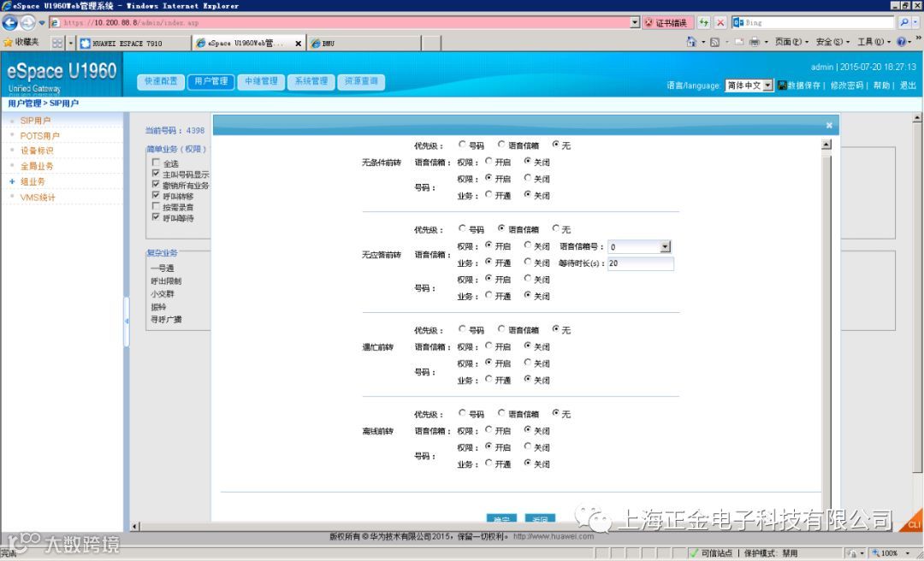The height and width of the screenshot is (561, 924).
Task: Select 语音信箱 priority for 无条件前转
Action: (500, 144)
